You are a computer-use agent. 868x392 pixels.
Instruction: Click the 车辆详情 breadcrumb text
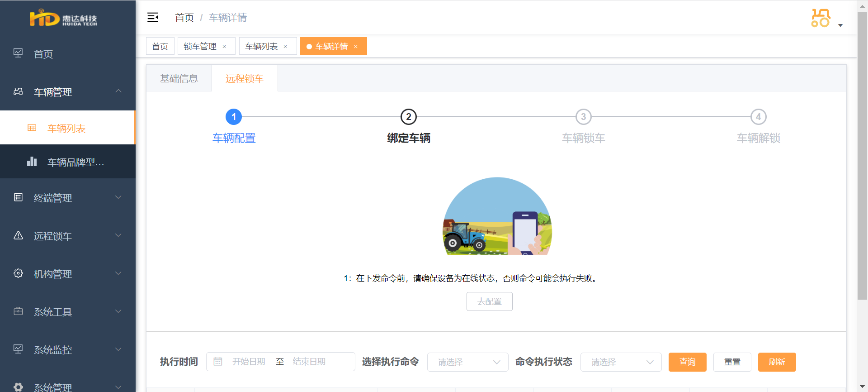[228, 18]
